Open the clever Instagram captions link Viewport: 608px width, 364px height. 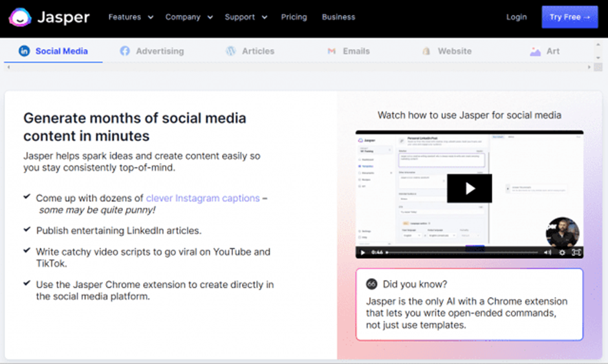[202, 198]
